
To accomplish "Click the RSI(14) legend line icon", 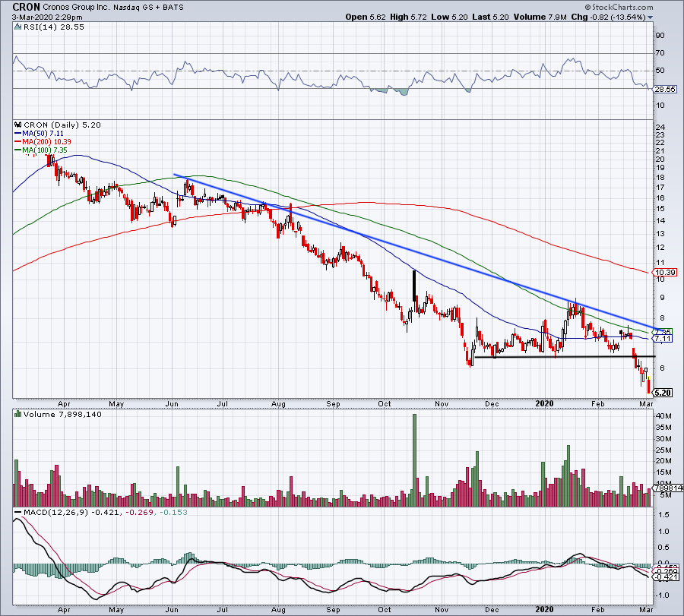I will pyautogui.click(x=17, y=27).
